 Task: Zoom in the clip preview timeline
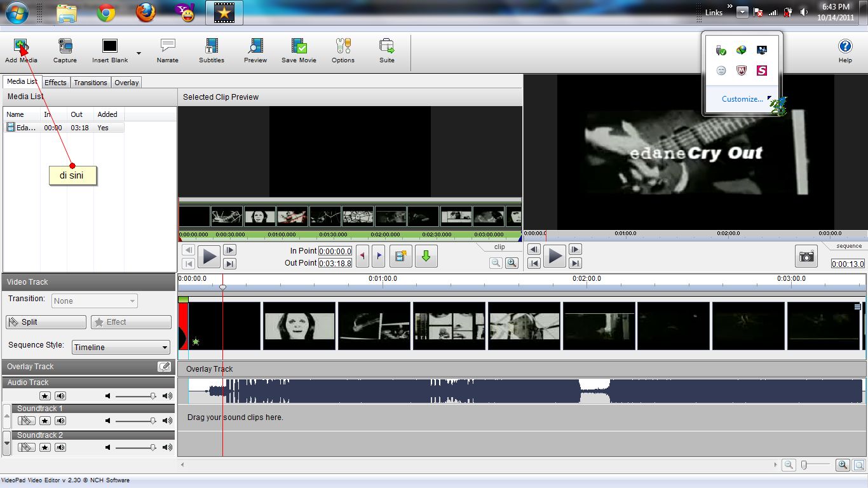512,263
